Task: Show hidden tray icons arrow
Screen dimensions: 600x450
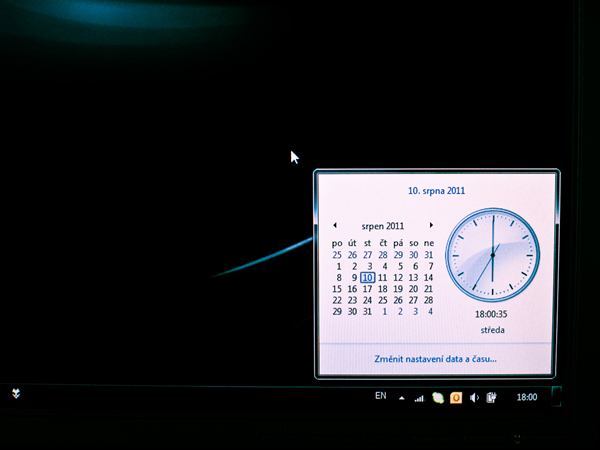Action: tap(401, 398)
